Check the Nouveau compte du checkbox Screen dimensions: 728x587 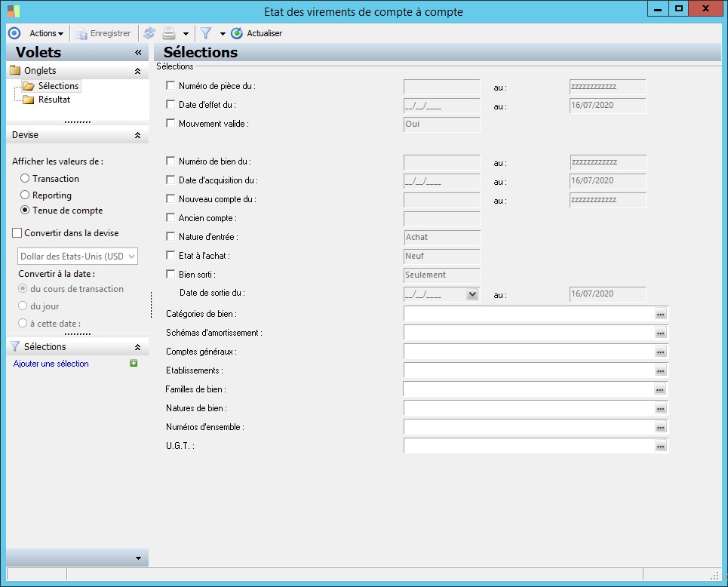[x=170, y=198]
